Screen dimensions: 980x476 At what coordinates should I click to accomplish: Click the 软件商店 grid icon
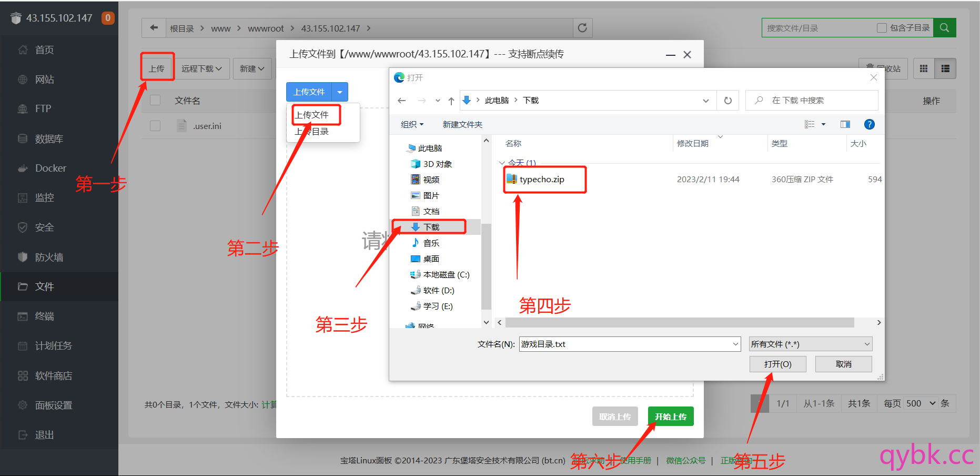(23, 375)
